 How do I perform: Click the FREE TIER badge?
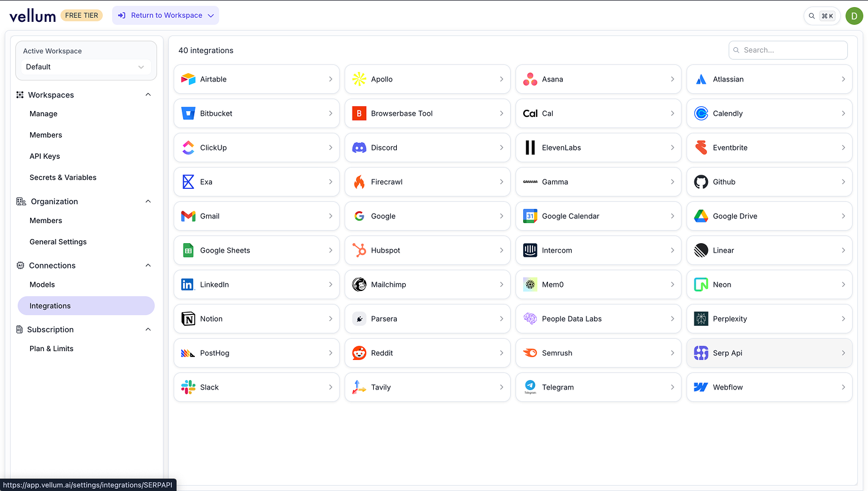tap(81, 15)
